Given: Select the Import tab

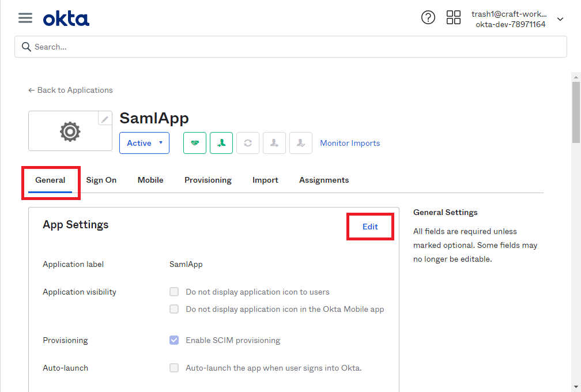Looking at the screenshot, I should [x=265, y=180].
